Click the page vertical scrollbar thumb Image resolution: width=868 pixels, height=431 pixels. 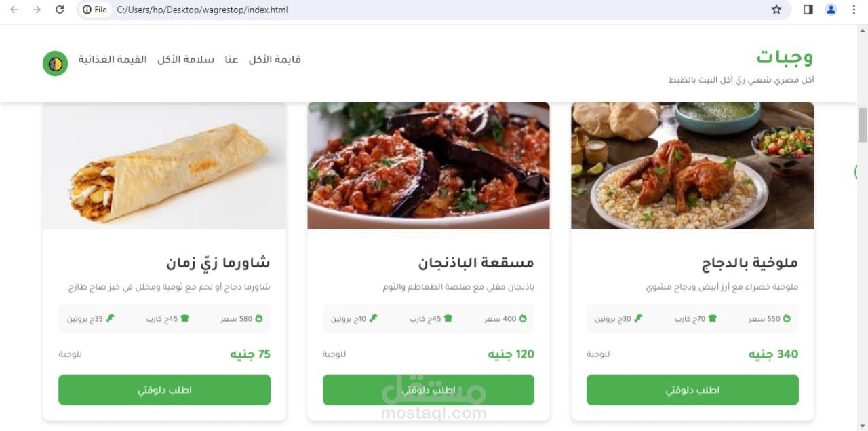coord(863,124)
